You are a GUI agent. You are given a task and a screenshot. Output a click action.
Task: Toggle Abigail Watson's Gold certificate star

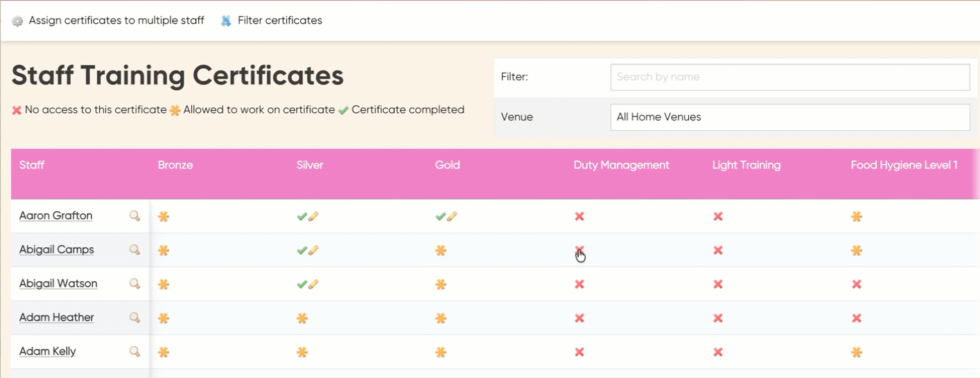[x=441, y=284]
